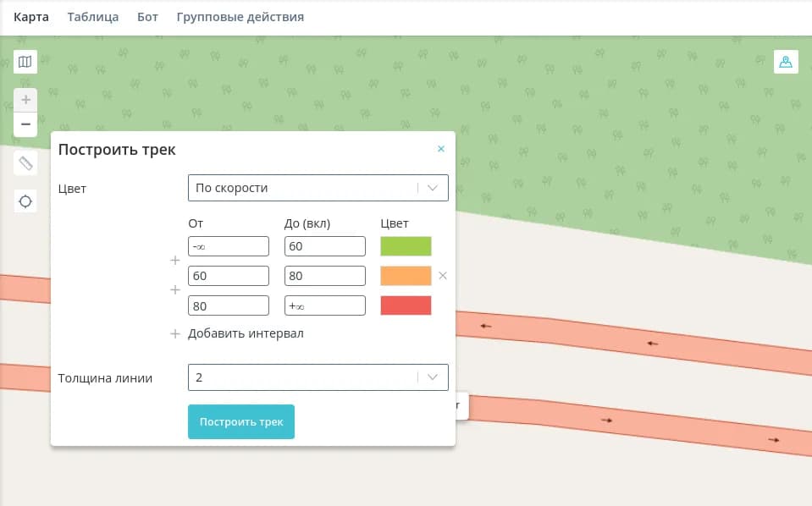The image size is (812, 506).
Task: Remove the 60–80 interval row
Action: pyautogui.click(x=442, y=276)
